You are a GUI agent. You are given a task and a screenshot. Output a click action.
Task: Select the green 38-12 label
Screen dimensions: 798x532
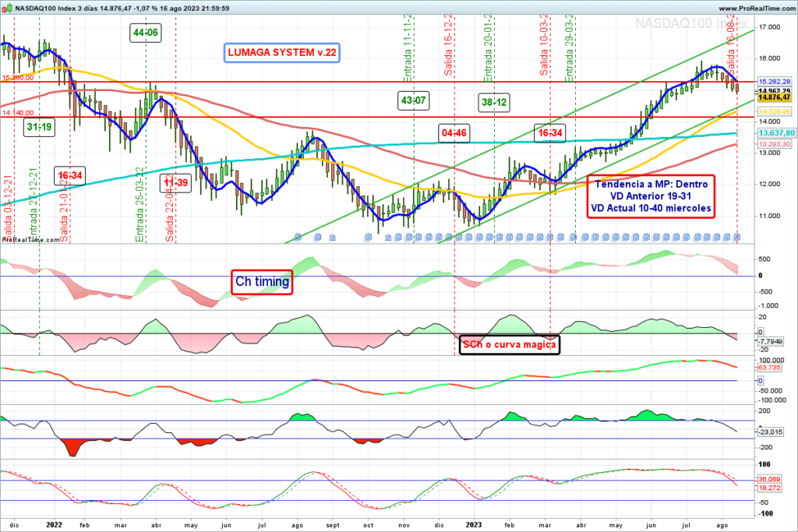[x=493, y=102]
